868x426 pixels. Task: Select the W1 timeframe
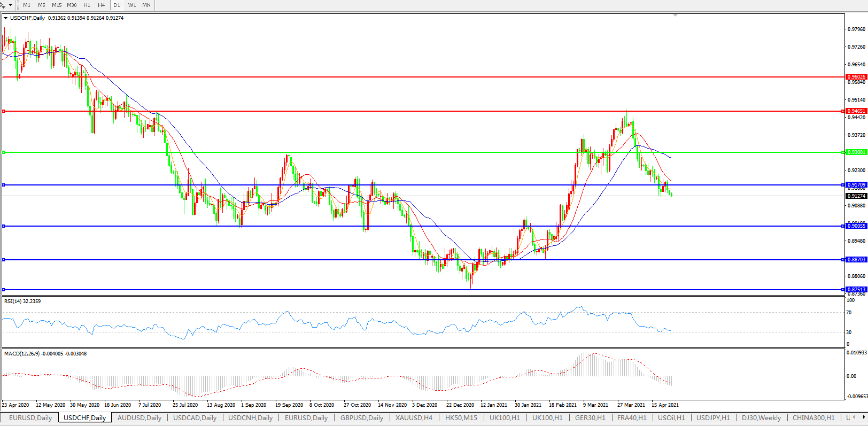click(x=132, y=5)
